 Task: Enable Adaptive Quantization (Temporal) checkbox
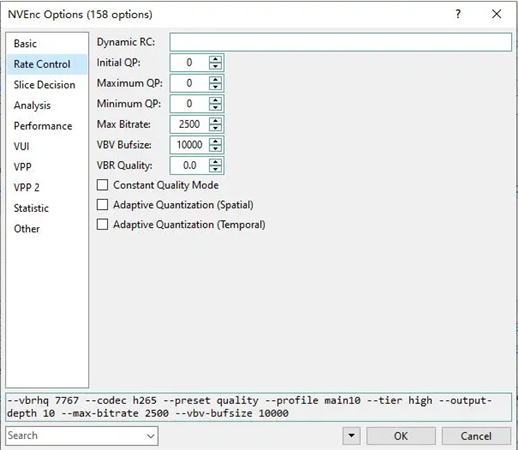point(102,224)
